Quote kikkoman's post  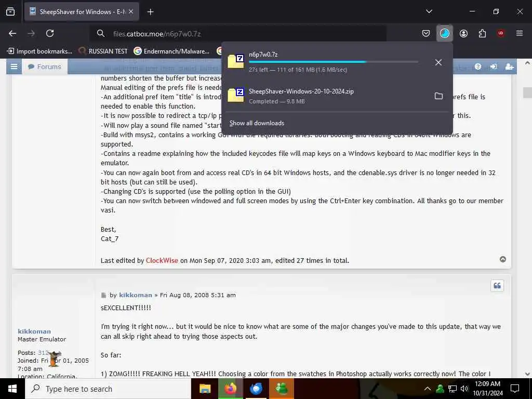coord(497,286)
